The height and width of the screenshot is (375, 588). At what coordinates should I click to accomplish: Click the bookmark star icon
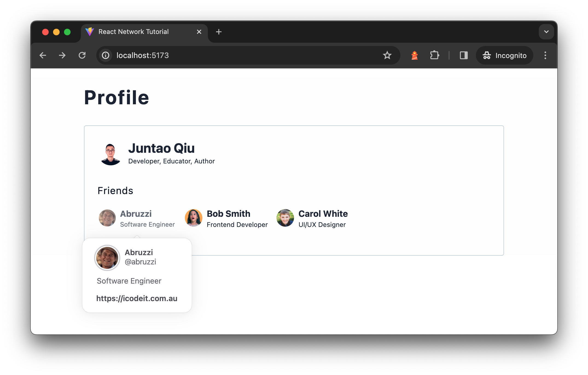pyautogui.click(x=387, y=55)
